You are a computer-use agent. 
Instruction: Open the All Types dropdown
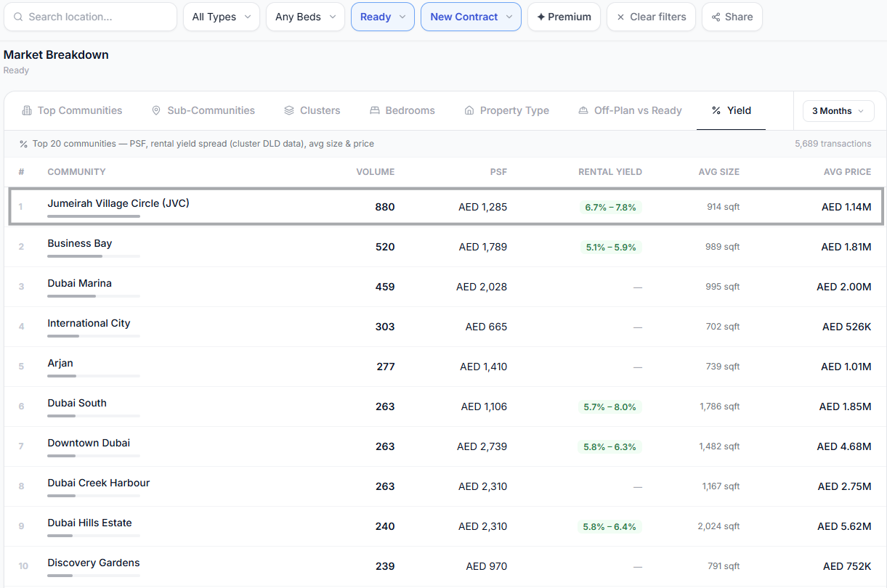[222, 17]
